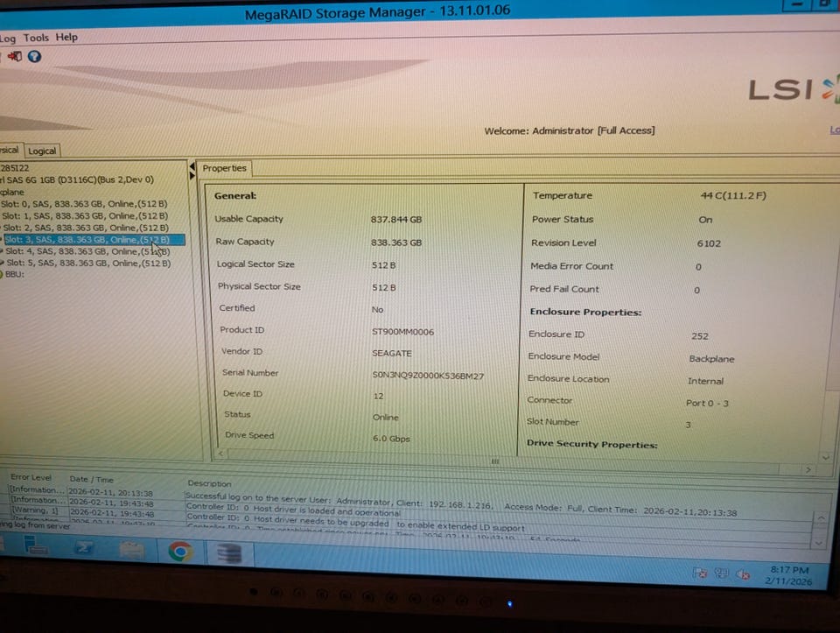Click Usable Capacity value 837.844 GB
This screenshot has height=633, width=840.
click(396, 219)
